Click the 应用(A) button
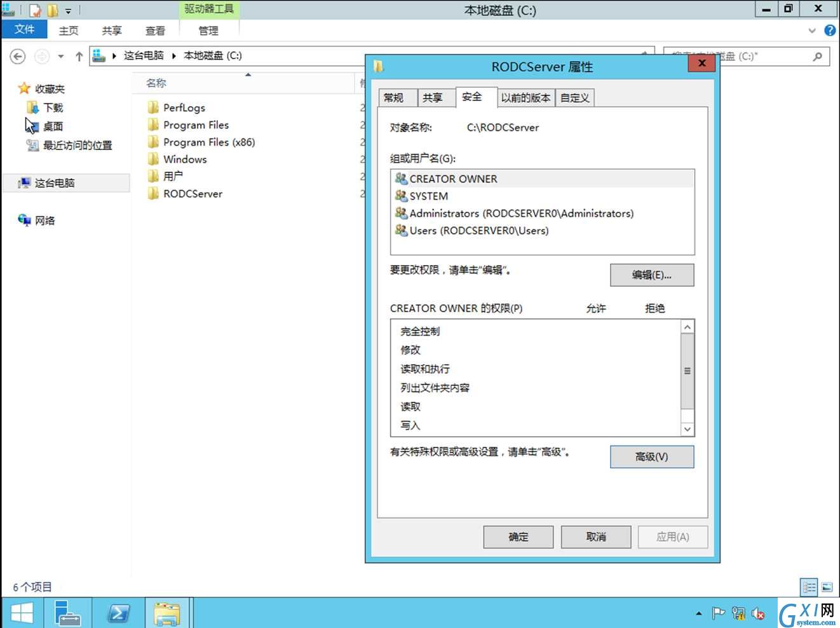The width and height of the screenshot is (840, 628). point(673,537)
